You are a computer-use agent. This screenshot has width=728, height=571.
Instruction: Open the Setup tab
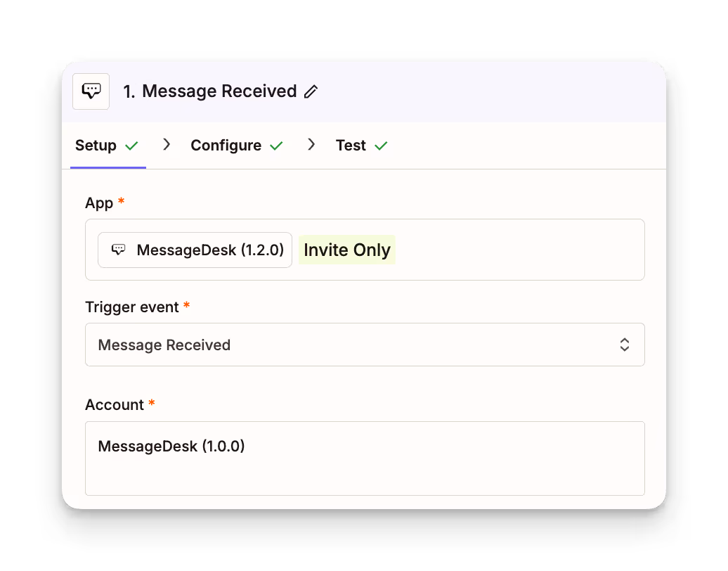(108, 146)
